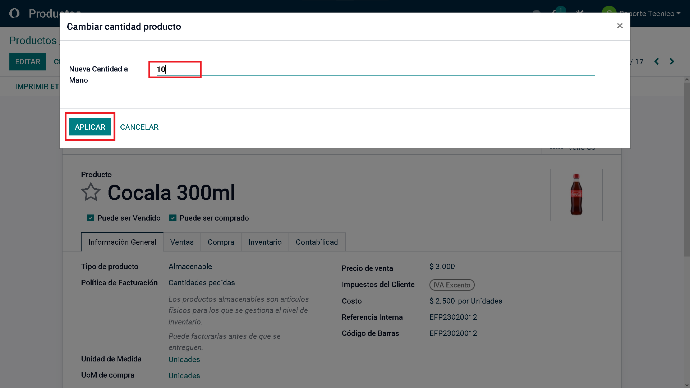Open the Unidades link for UoM de compra
This screenshot has width=690, height=388.
[x=184, y=375]
